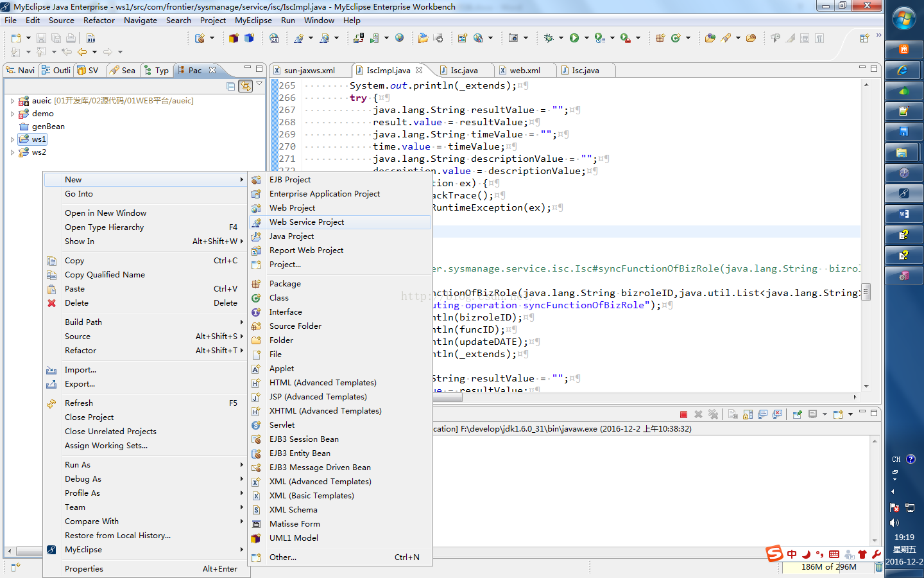Viewport: 924px width, 578px height.
Task: Select Refresh in the context menu
Action: tap(146, 403)
